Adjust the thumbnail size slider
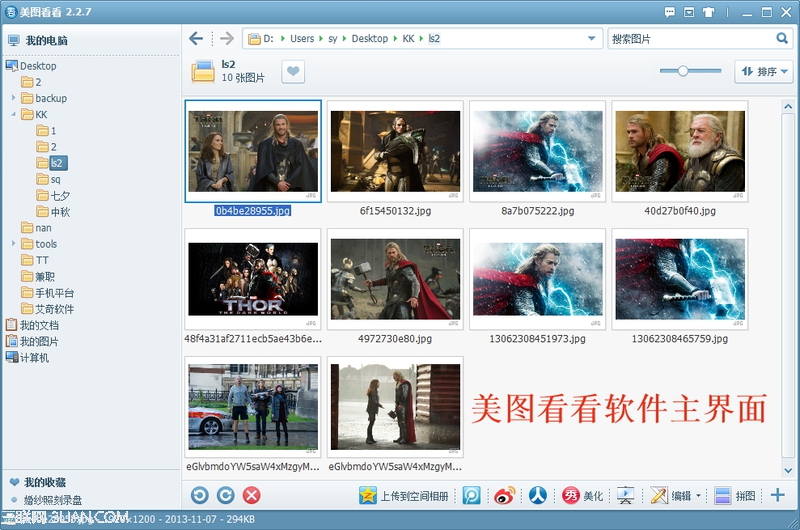The width and height of the screenshot is (800, 530). 683,71
